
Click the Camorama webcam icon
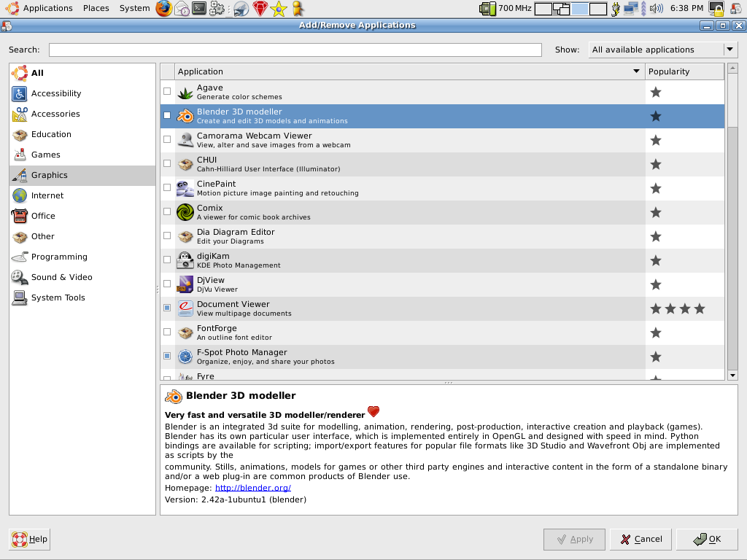(x=185, y=140)
